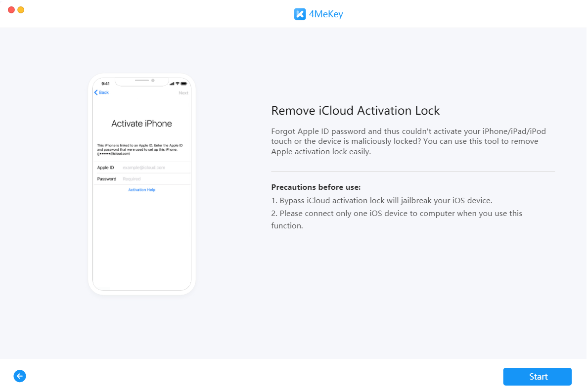Viewport: 588px width, 392px height.
Task: Close the 4MeKey window
Action: tap(11, 10)
